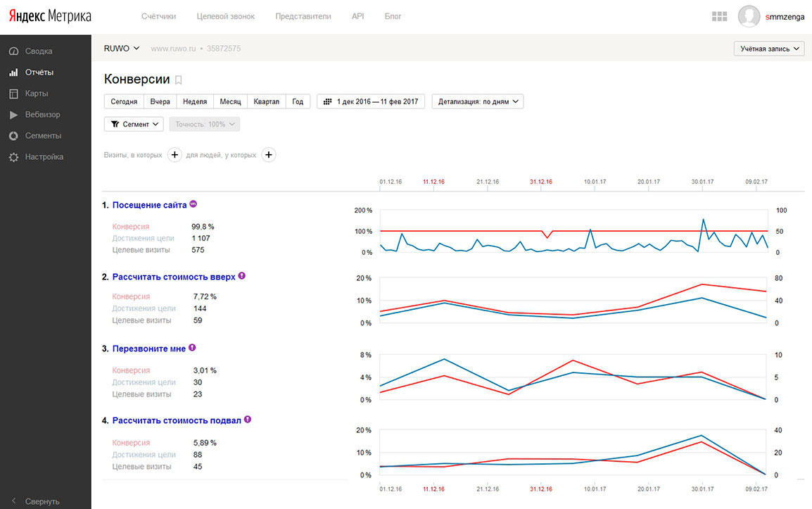Expand the Сегмент filter dropdown

134,124
